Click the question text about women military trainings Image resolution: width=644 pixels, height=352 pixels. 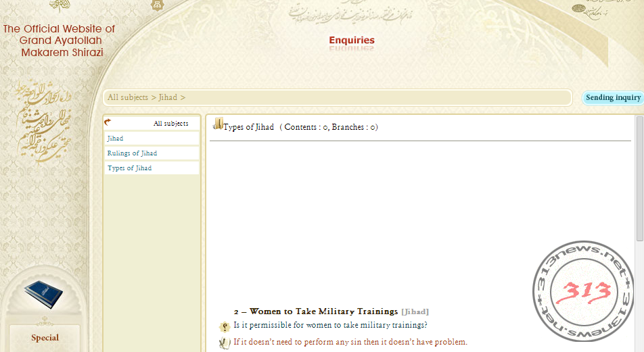[x=330, y=326]
